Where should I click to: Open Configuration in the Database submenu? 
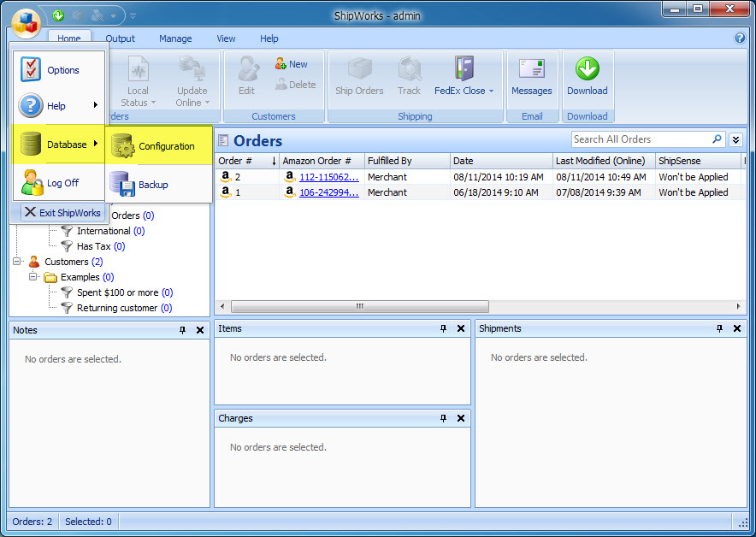coord(166,146)
